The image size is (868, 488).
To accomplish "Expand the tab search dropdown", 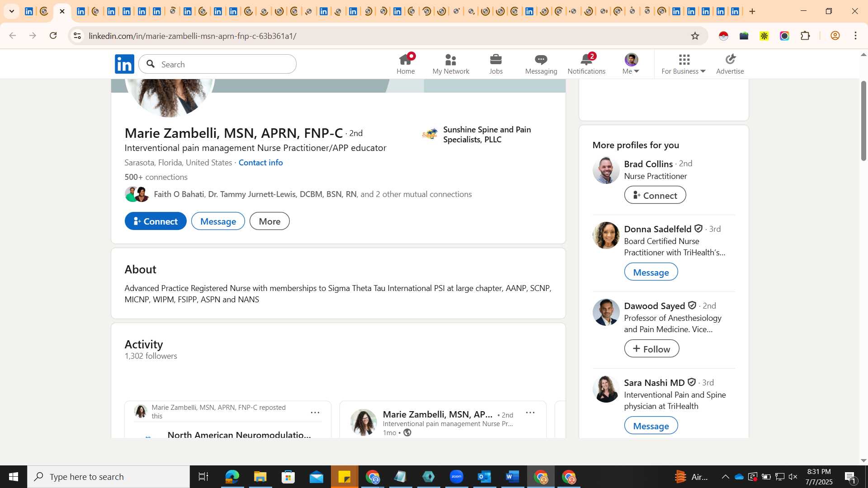I will (x=12, y=11).
